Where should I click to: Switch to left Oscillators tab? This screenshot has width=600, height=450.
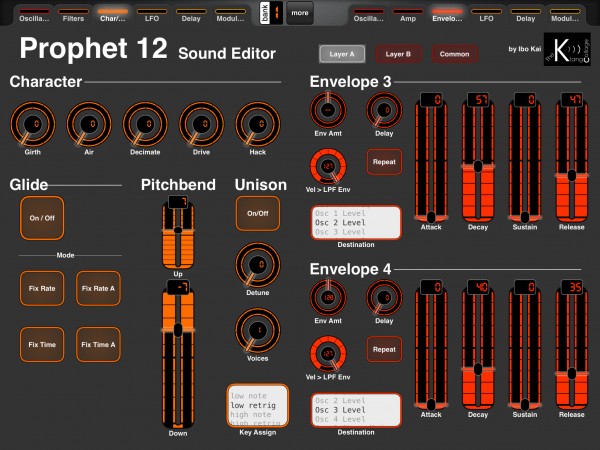click(x=34, y=15)
